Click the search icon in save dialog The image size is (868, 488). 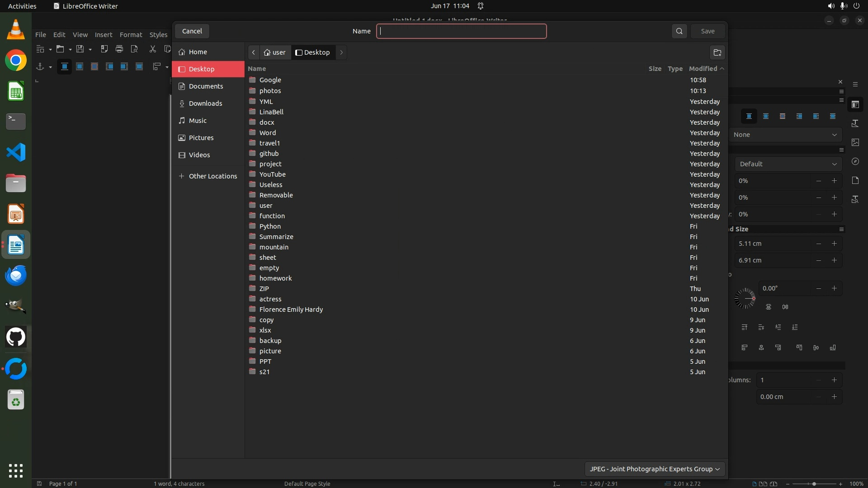(x=679, y=31)
